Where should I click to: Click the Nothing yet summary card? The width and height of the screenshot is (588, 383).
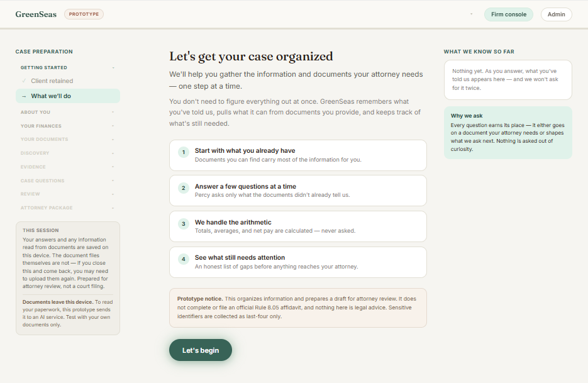pos(508,79)
